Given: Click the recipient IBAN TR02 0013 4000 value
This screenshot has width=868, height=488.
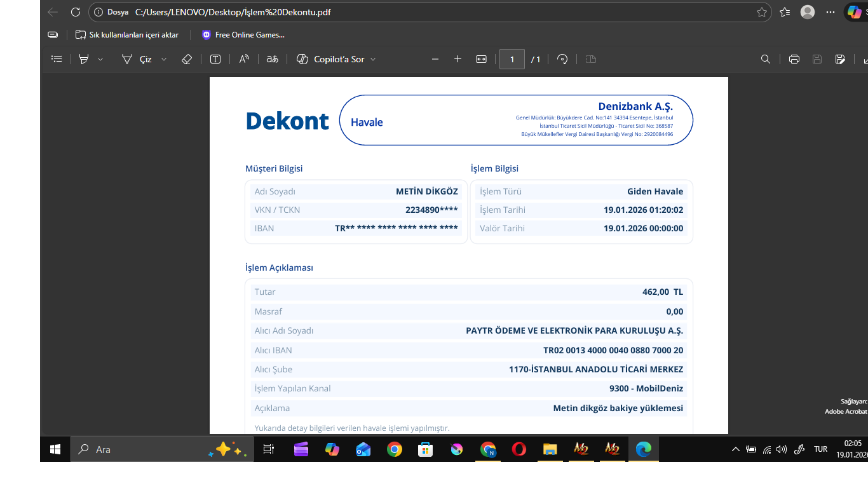Looking at the screenshot, I should [613, 350].
